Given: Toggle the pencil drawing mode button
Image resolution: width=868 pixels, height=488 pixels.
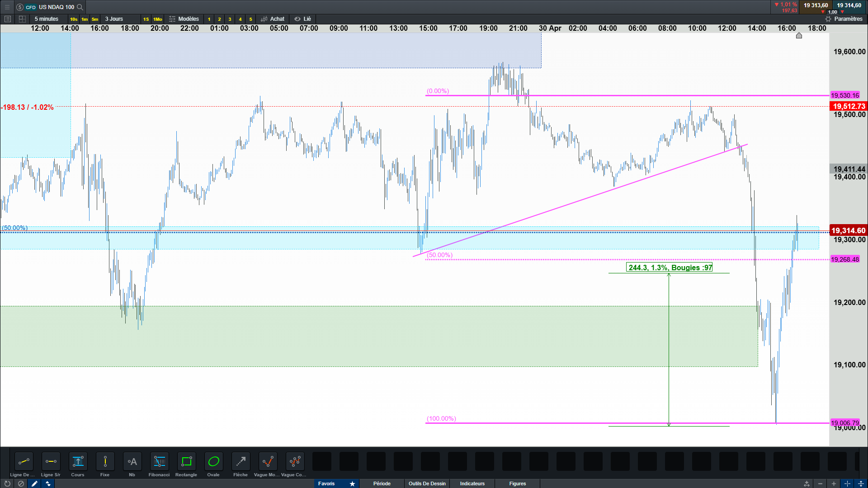Looking at the screenshot, I should click(x=34, y=483).
